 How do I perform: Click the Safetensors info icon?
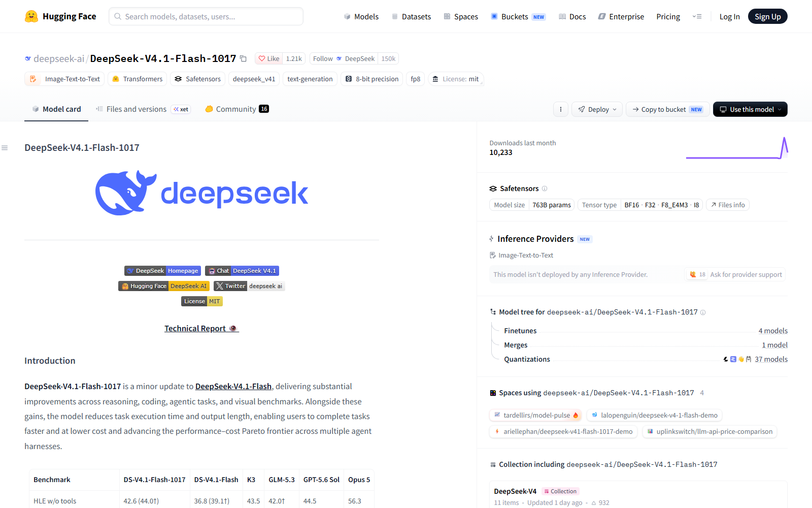coord(545,188)
